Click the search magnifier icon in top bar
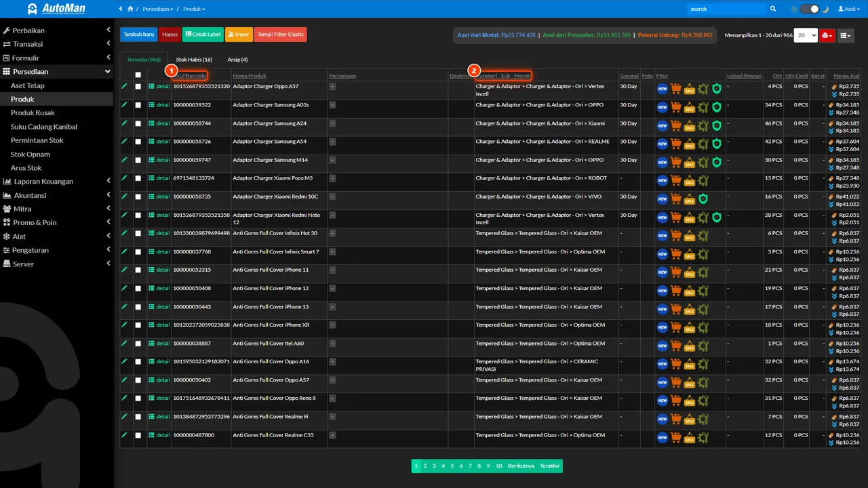The height and width of the screenshot is (488, 868). (773, 9)
